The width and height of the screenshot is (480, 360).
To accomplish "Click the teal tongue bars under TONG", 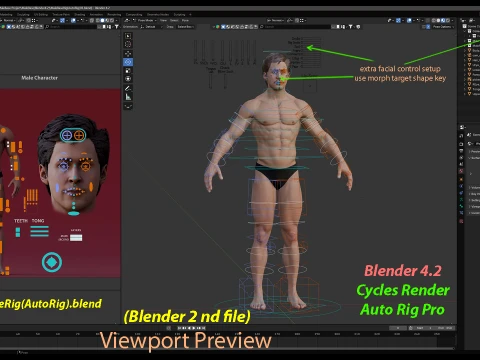I will 39,231.
